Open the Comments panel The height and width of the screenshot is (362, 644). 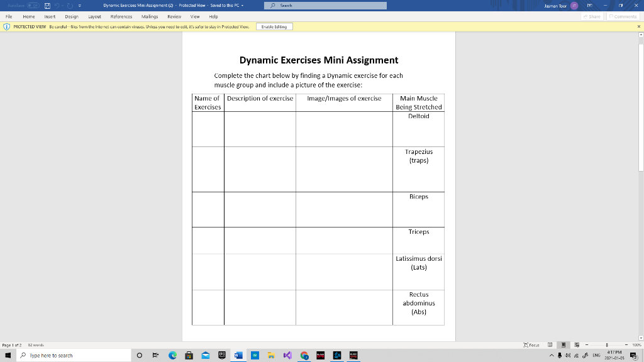624,16
